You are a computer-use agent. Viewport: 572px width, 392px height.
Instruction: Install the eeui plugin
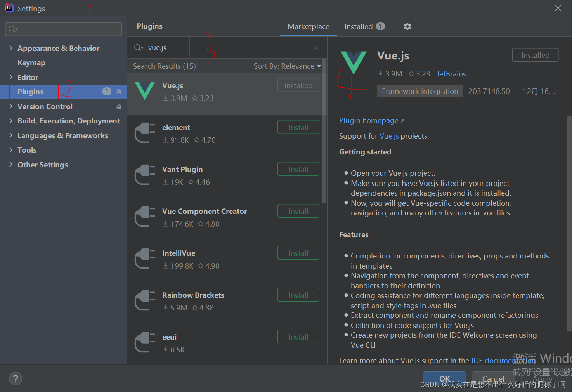pos(298,337)
